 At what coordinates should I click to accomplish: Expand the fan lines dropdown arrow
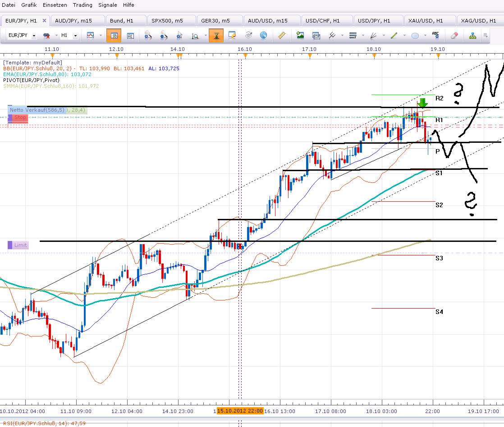pyautogui.click(x=384, y=36)
